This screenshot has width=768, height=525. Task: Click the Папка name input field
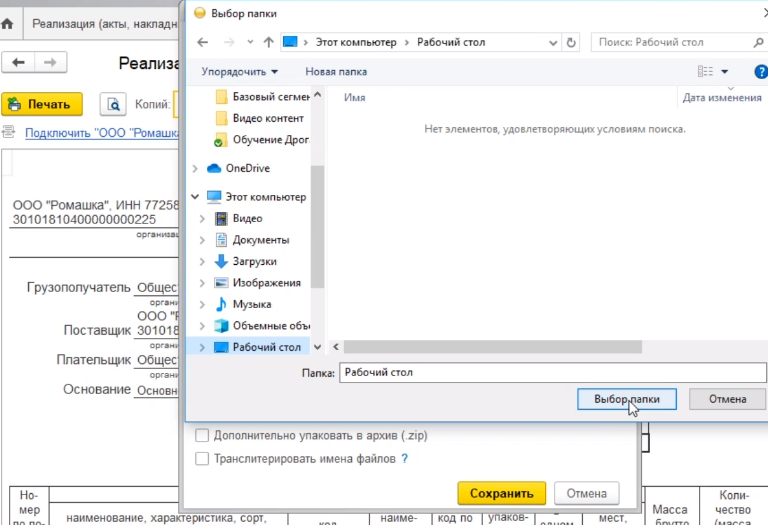pos(550,372)
